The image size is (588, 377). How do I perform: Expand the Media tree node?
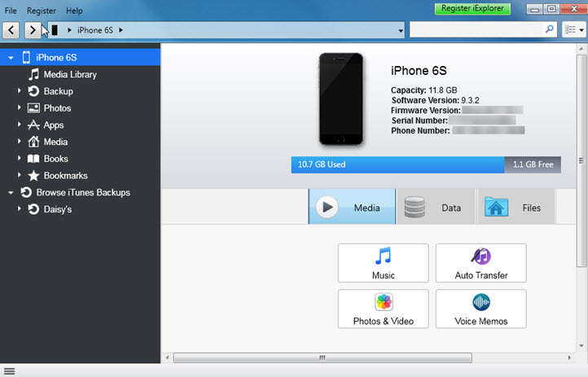point(19,142)
